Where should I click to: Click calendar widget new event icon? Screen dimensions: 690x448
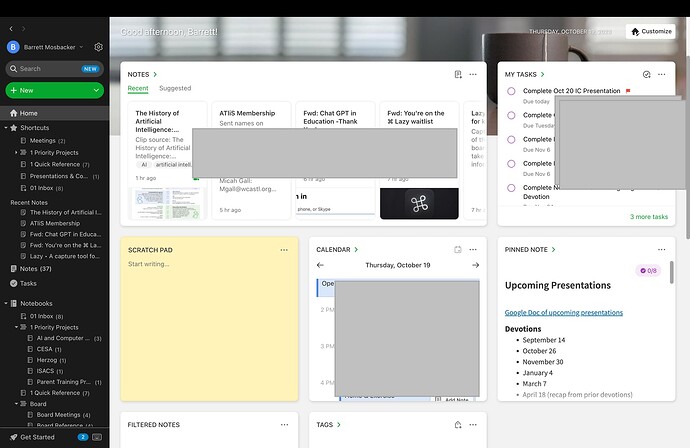click(x=458, y=250)
